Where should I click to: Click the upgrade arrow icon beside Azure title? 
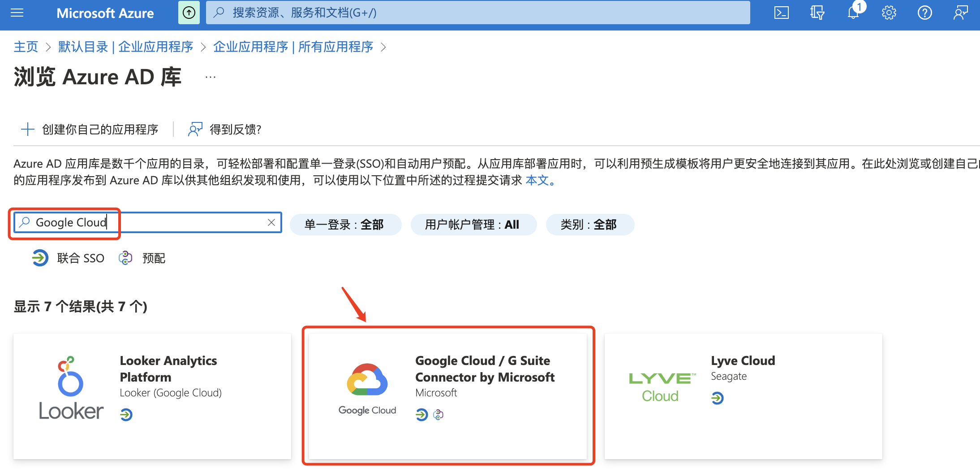click(189, 13)
